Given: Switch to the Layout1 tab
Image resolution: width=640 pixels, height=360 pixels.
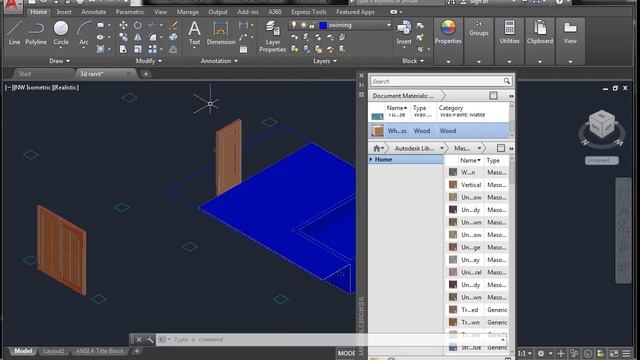Looking at the screenshot, I should click(53, 351).
